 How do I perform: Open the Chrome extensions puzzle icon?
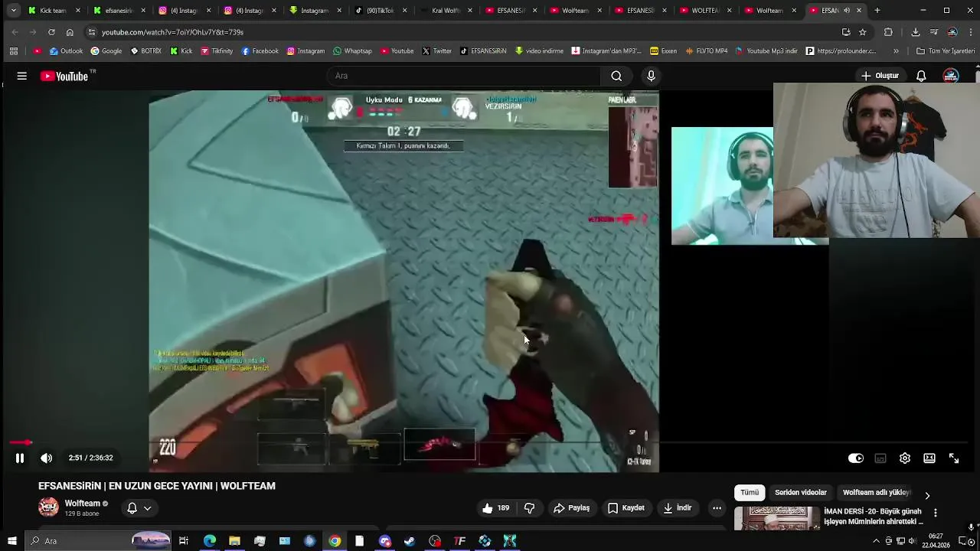[x=888, y=32]
